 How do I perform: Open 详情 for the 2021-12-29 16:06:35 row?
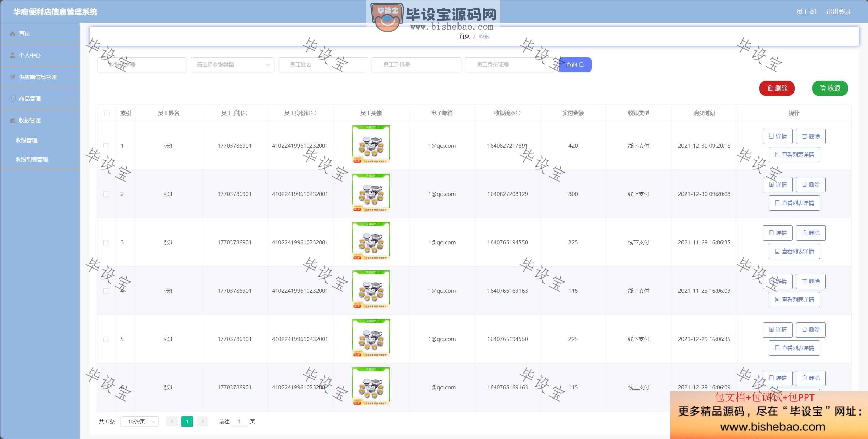[777, 329]
